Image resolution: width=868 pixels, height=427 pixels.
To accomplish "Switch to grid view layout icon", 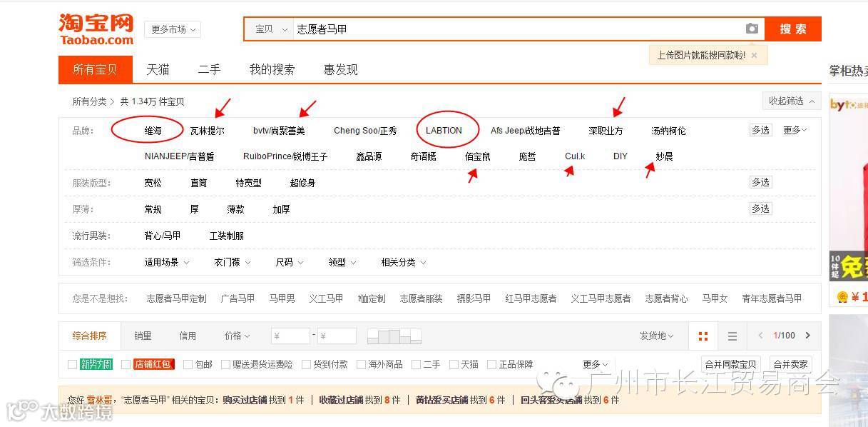I will pos(703,336).
